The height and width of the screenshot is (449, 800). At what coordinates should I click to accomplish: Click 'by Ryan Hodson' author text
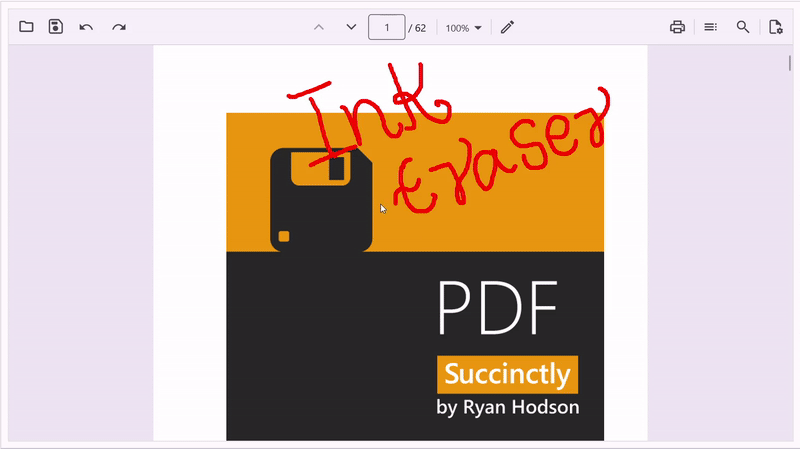click(x=508, y=407)
